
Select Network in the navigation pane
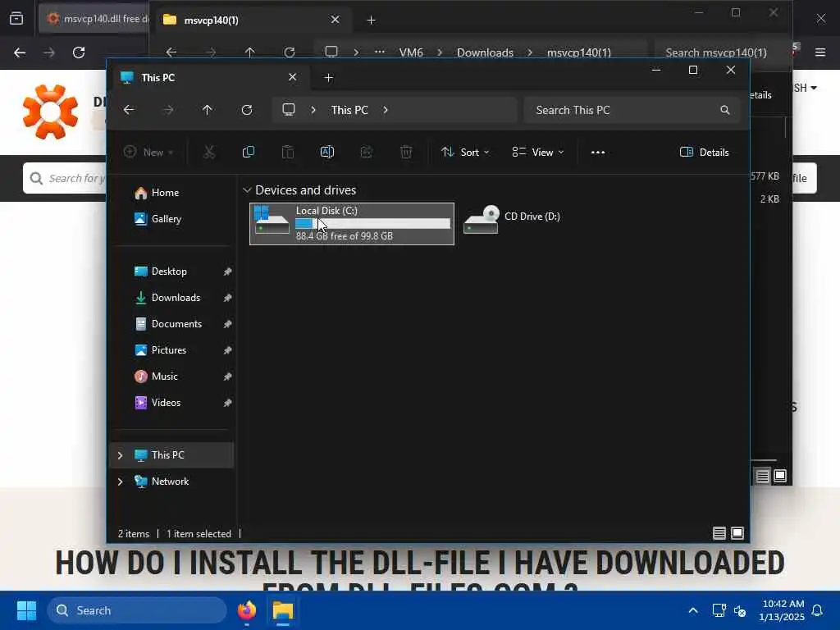171,481
